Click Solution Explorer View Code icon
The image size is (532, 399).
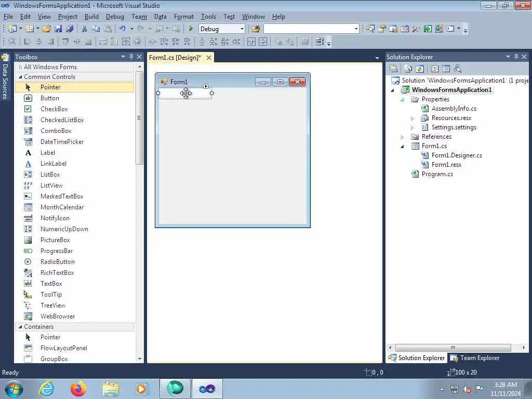click(x=435, y=69)
